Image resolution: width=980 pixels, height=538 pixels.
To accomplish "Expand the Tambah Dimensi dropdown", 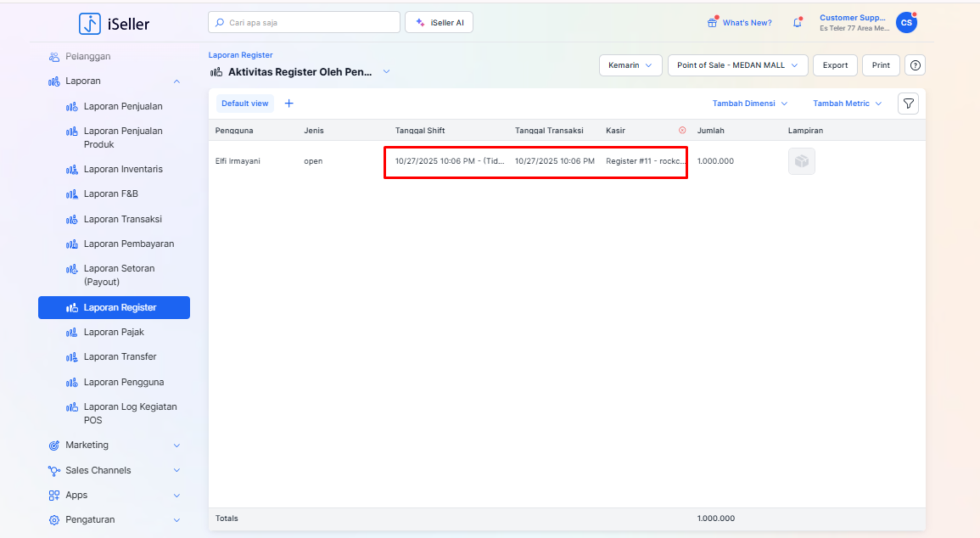I will (x=749, y=104).
